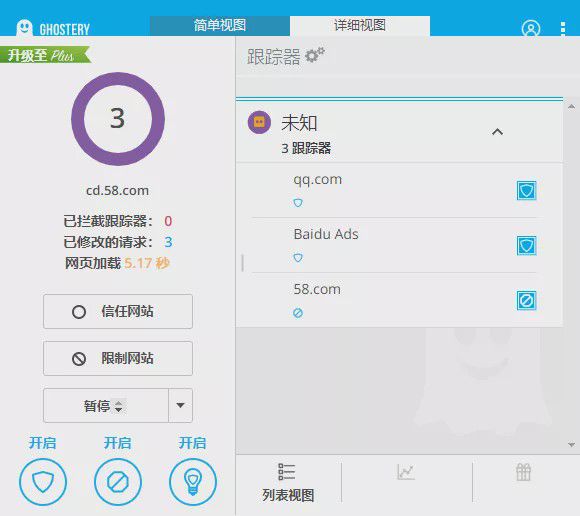580x516 pixels.
Task: Open the rewards gift icon
Action: tap(523, 472)
